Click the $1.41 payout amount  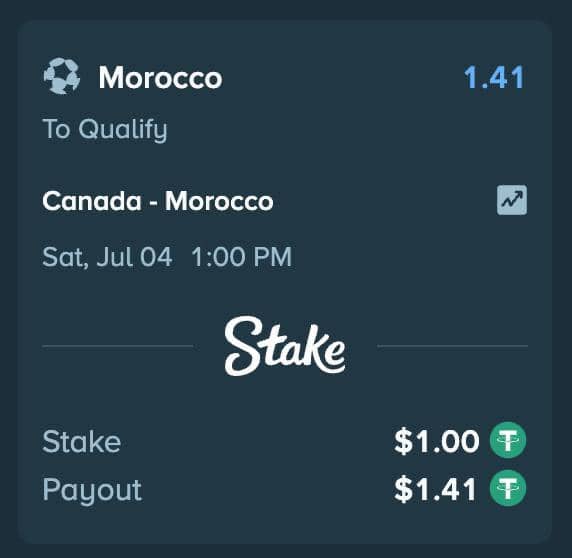435,489
